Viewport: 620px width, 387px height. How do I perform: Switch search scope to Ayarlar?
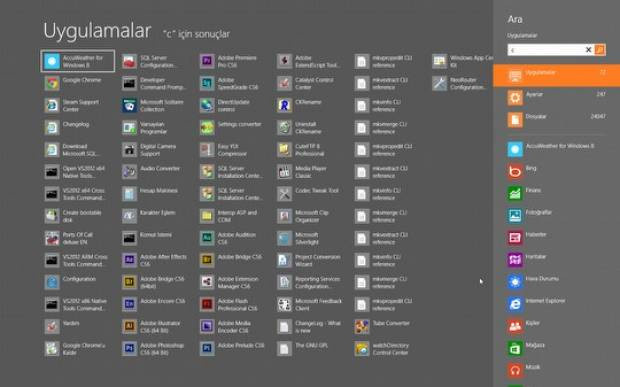(x=556, y=97)
